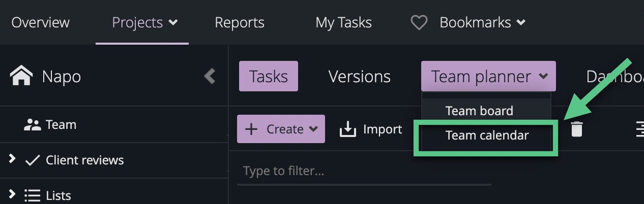Click the Bookmarks heart icon
The width and height of the screenshot is (644, 204).
click(x=419, y=23)
